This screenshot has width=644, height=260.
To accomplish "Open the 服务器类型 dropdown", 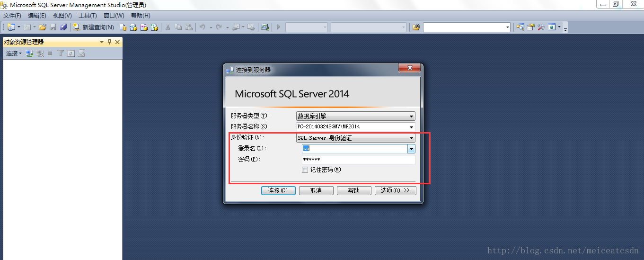I will pos(356,116).
